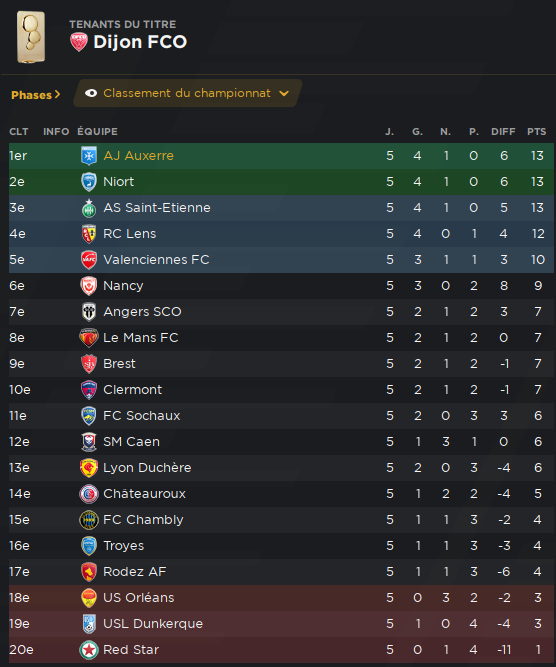Open the Valenciennes FC team page
This screenshot has height=667, width=556.
pyautogui.click(x=156, y=259)
